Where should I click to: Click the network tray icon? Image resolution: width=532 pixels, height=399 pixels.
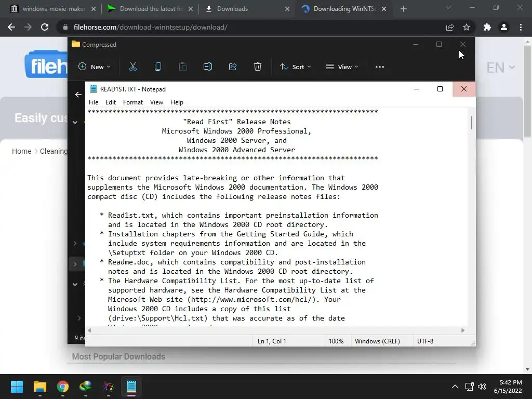(469, 387)
